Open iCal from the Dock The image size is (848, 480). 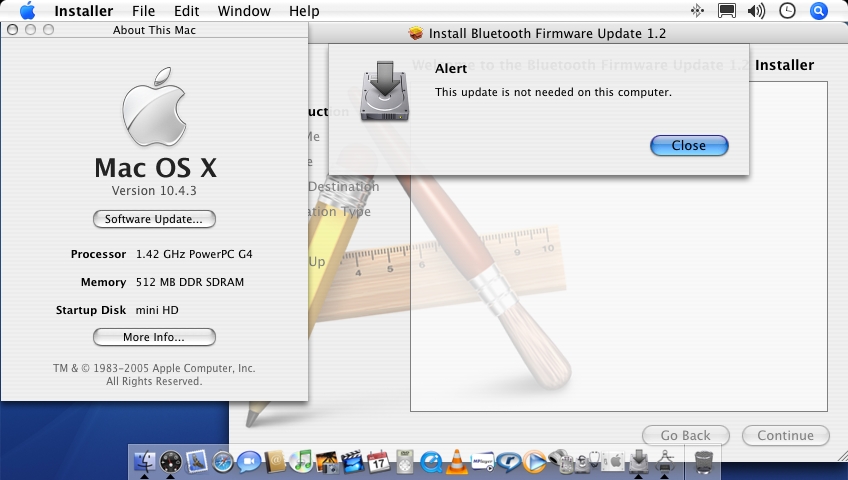click(379, 462)
